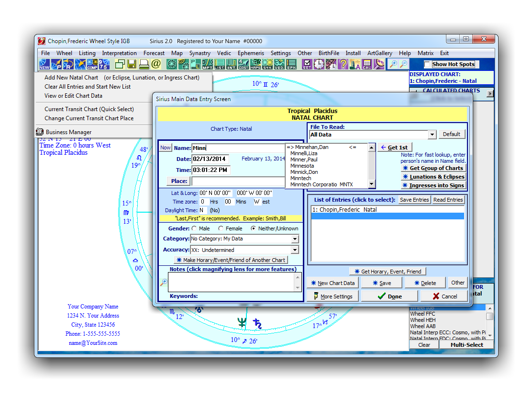The image size is (532, 410).
Task: Click the CAL calendar toolbar icon
Action: pos(367,64)
